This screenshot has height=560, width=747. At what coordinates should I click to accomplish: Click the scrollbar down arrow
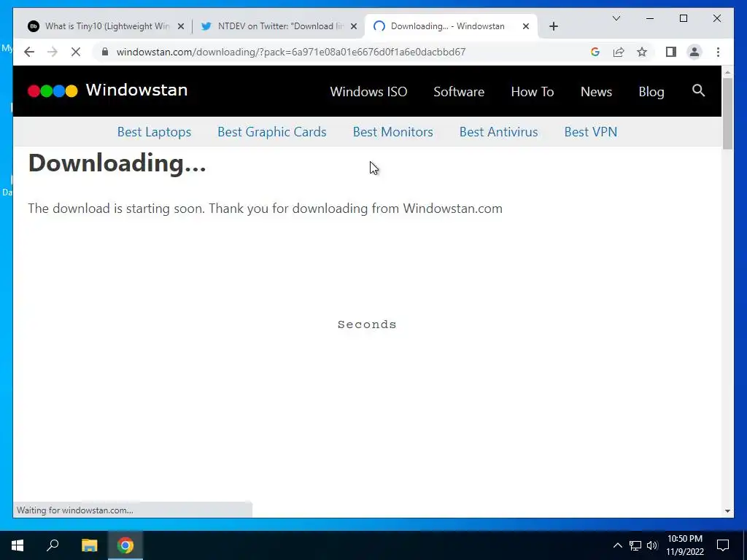click(x=727, y=511)
